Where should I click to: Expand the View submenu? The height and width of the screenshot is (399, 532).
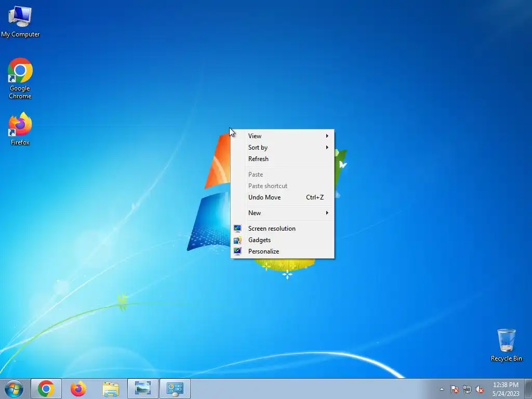(x=282, y=136)
